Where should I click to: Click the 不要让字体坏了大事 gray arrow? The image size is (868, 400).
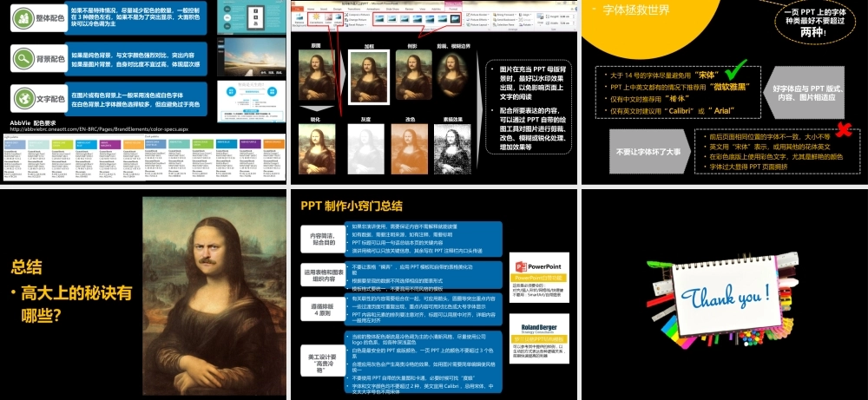[x=649, y=150]
